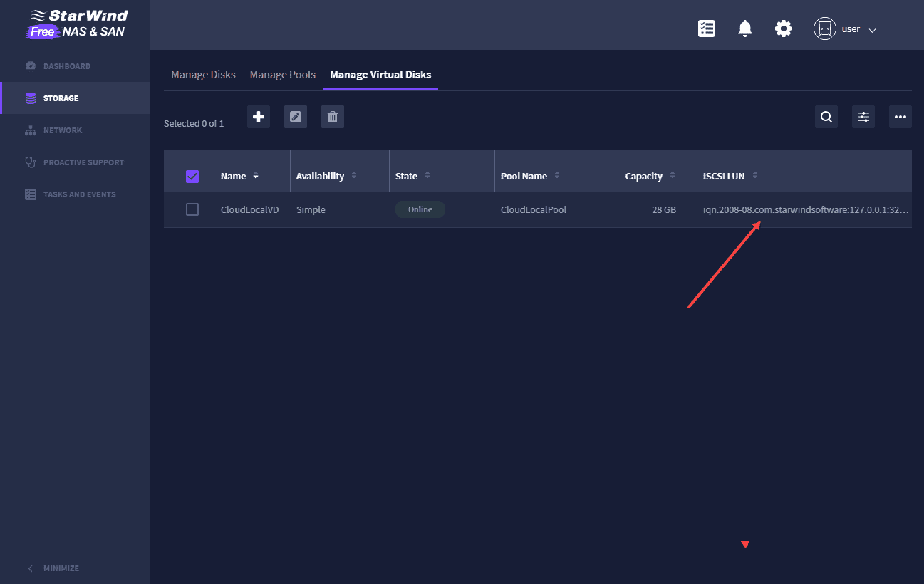Open the table search
Image resolution: width=924 pixels, height=584 pixels.
click(x=826, y=117)
